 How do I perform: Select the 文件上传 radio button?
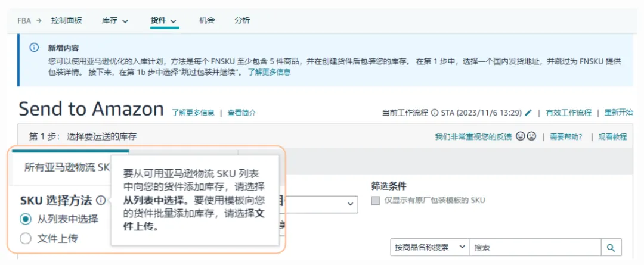pyautogui.click(x=26, y=238)
